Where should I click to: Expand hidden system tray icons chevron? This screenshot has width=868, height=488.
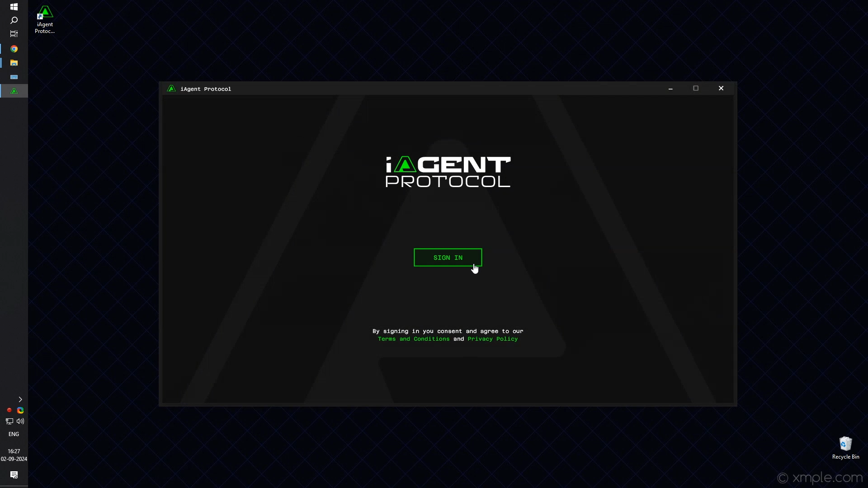(20, 399)
